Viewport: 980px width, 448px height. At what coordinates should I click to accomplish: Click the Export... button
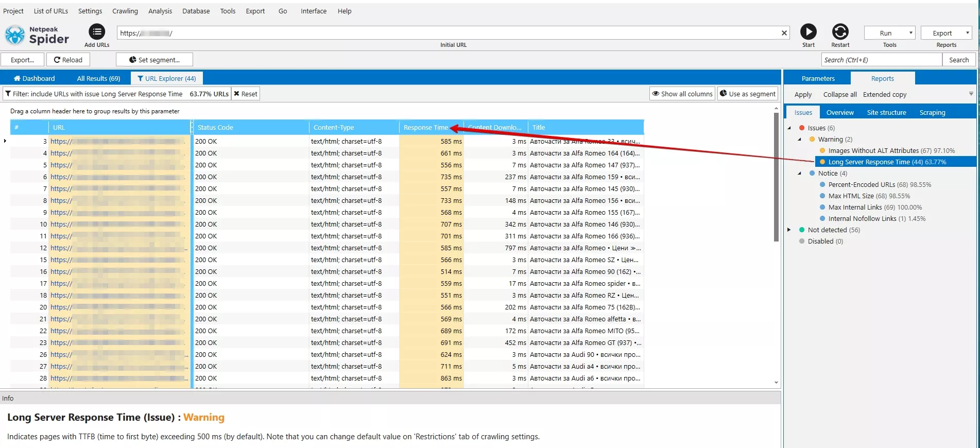point(23,60)
